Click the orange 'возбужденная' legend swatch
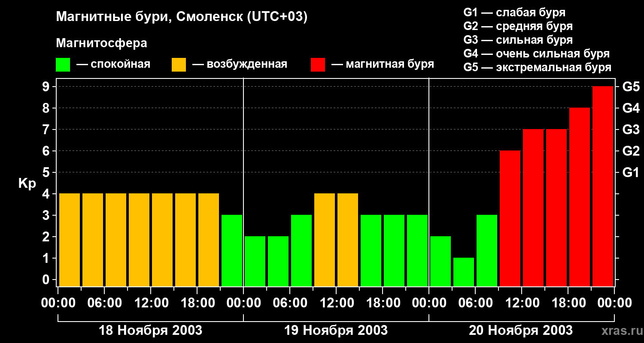This screenshot has height=343, width=644. 179,65
